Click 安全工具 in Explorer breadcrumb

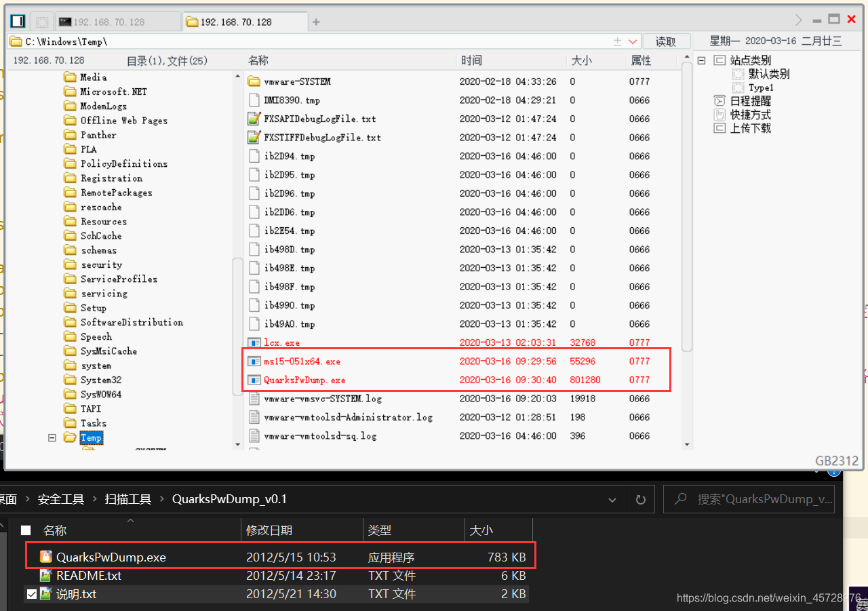point(61,499)
